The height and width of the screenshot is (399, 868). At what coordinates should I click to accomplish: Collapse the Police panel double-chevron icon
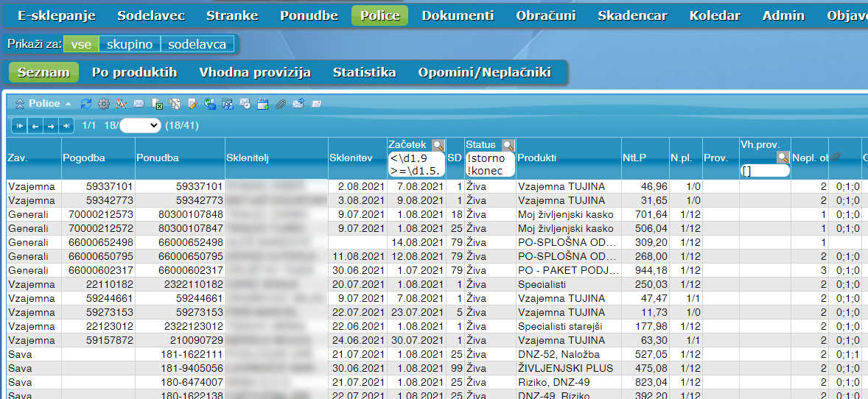point(20,104)
